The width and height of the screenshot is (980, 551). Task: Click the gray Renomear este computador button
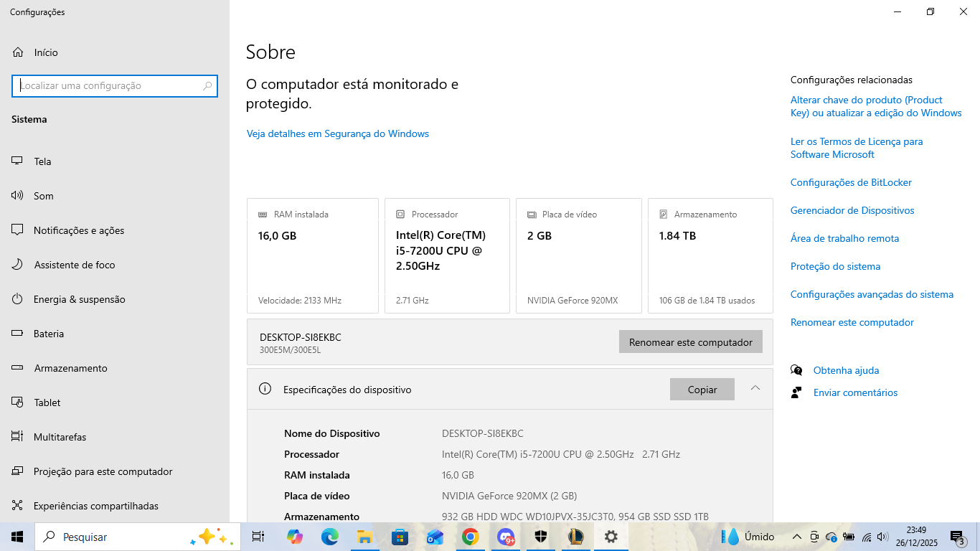(x=691, y=342)
